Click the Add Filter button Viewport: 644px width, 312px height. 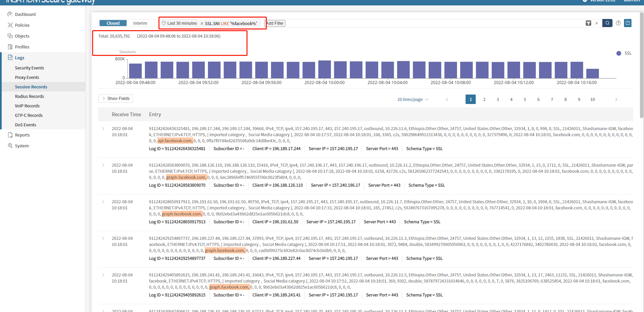(275, 23)
